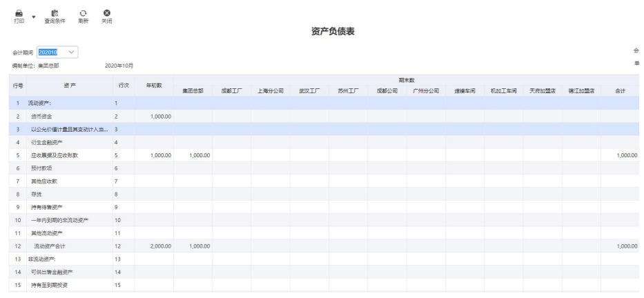Select the 集团总部 column header
The height and width of the screenshot is (298, 644).
pos(193,90)
